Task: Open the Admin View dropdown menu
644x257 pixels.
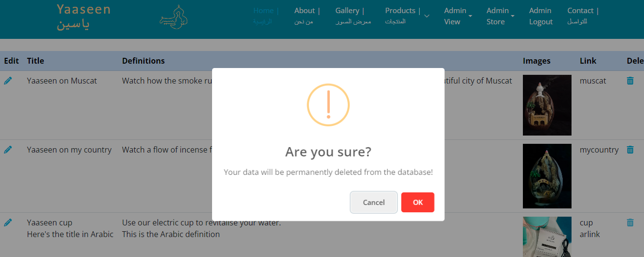Action: pyautogui.click(x=457, y=16)
